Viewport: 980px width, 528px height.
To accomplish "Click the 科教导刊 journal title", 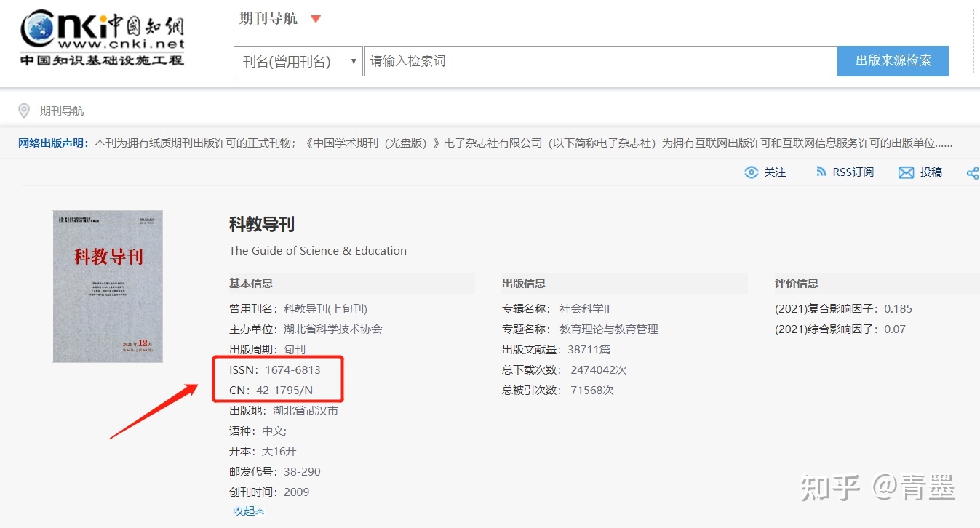I will pyautogui.click(x=262, y=224).
